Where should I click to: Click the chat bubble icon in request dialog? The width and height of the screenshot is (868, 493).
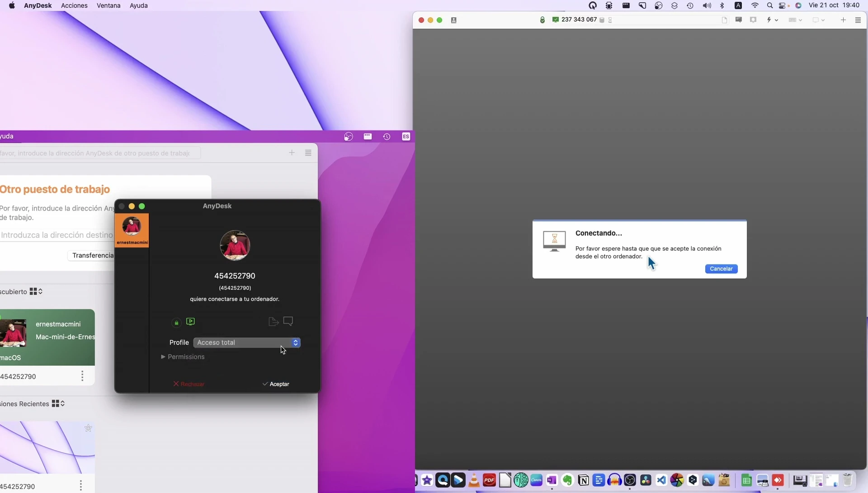point(288,321)
